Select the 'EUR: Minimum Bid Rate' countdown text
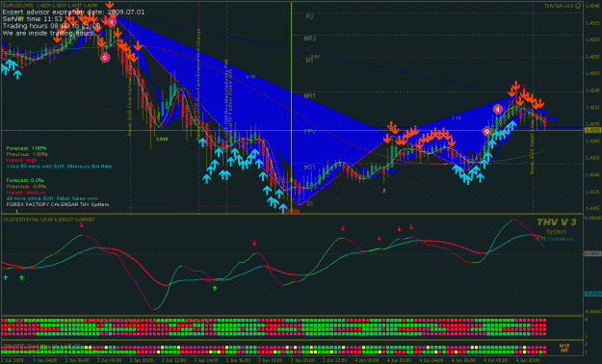Screen dimensions: 602x364 click(x=59, y=167)
